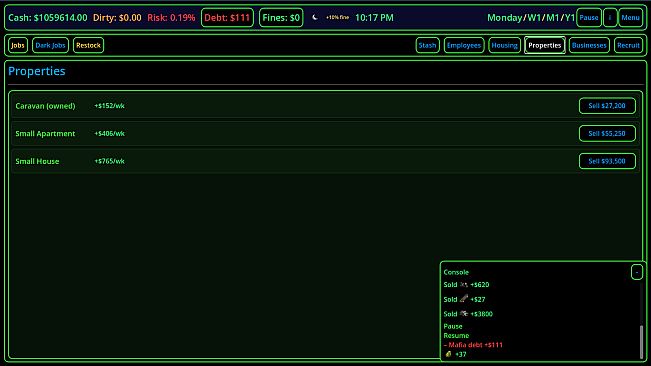Switch to the Jobs tab
Image resolution: width=651 pixels, height=366 pixels.
coord(17,45)
